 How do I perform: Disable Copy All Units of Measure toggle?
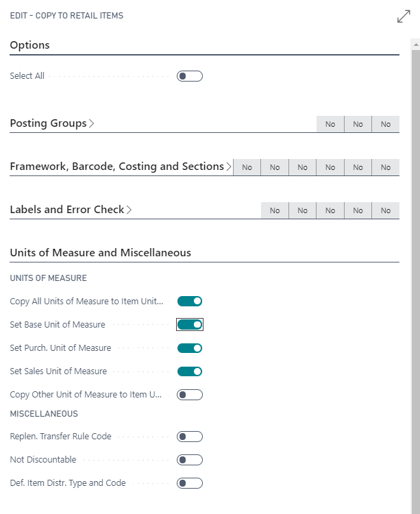190,301
